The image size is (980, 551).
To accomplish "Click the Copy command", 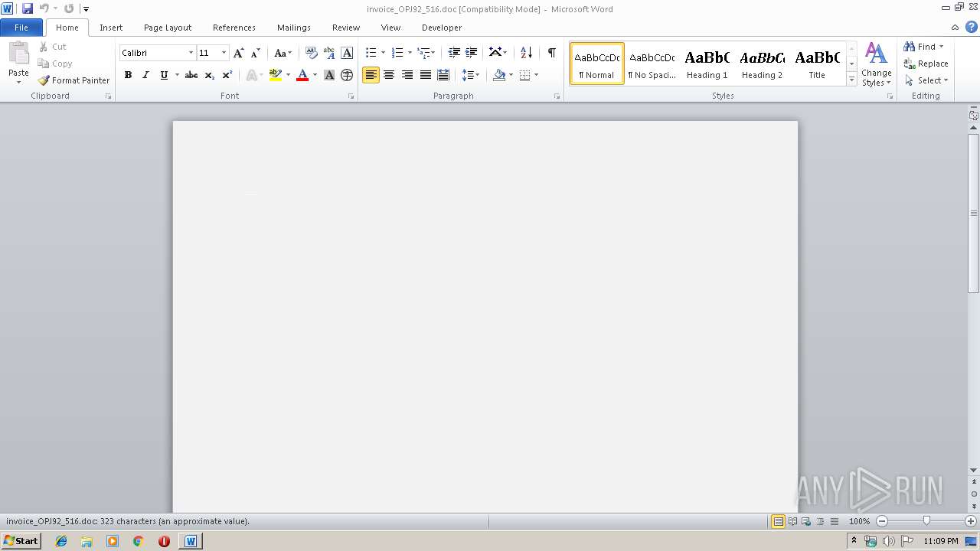I will (55, 64).
